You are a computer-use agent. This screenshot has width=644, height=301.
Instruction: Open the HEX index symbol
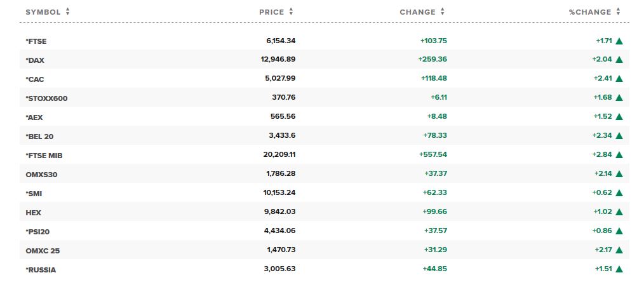click(x=33, y=213)
